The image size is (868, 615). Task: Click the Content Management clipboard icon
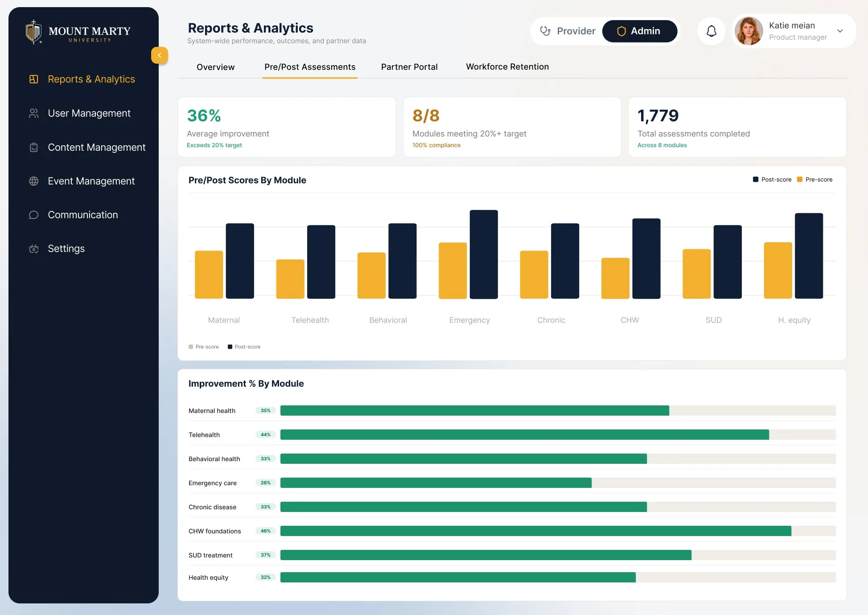34,147
